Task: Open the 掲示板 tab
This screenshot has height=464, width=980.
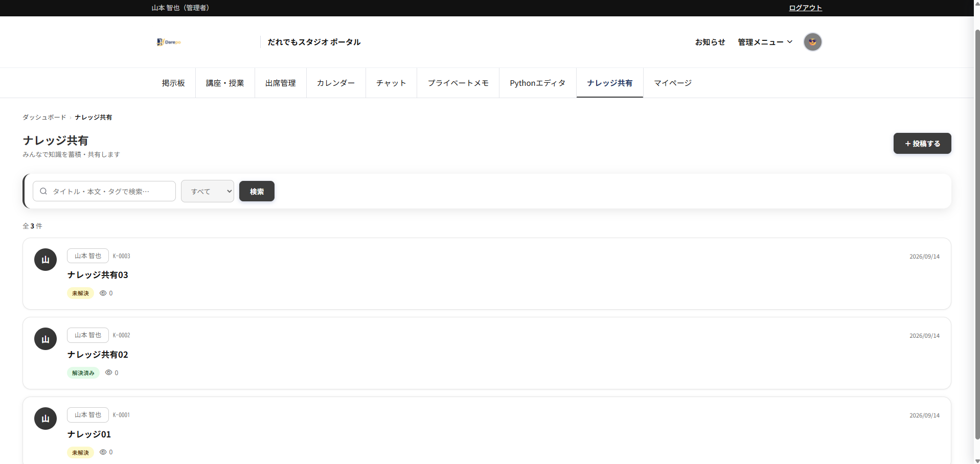Action: (173, 83)
